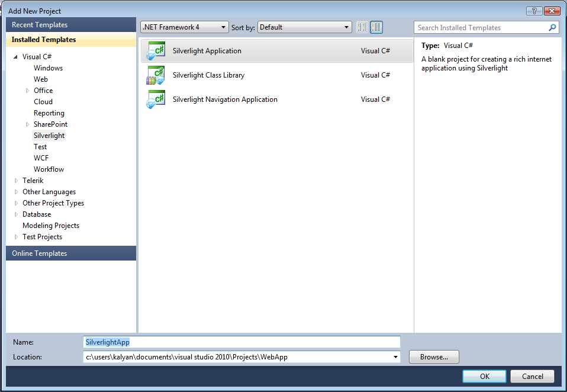The image size is (567, 392).
Task: Expand the Test Projects node arrow
Action: click(16, 237)
